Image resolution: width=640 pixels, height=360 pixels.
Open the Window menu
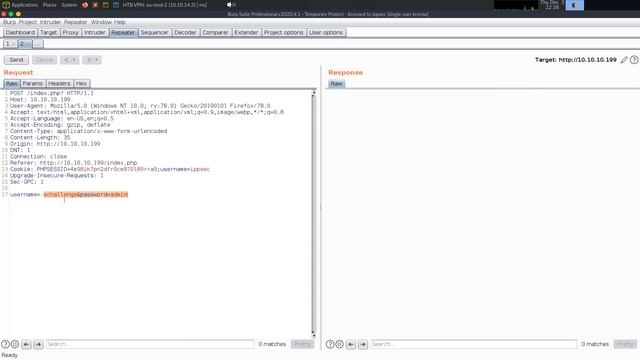tap(101, 22)
